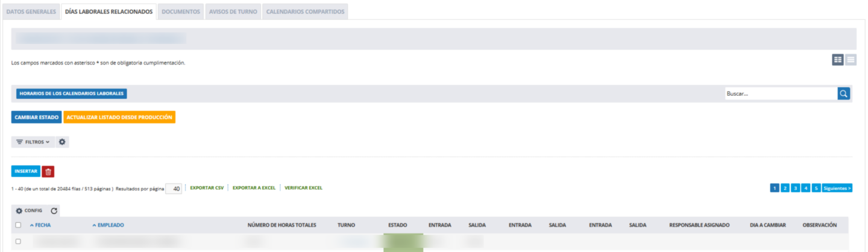Switch to grid view icon
Viewport: 868px width, 252px height.
838,59
